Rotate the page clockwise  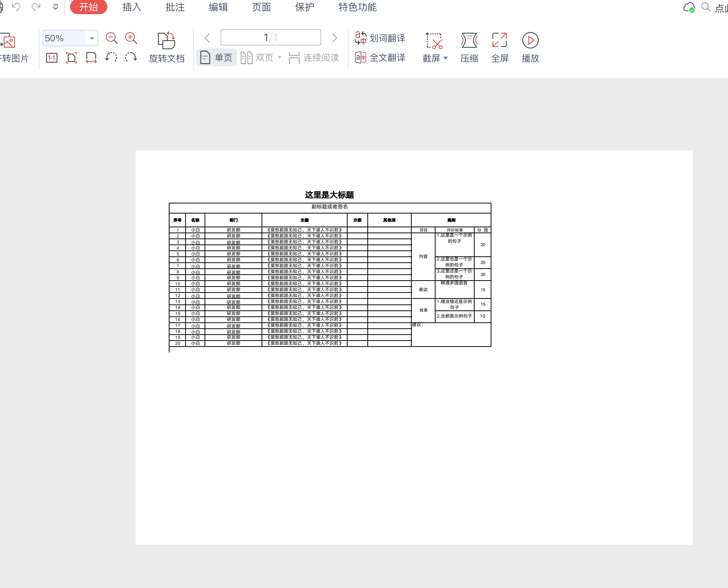(x=131, y=57)
